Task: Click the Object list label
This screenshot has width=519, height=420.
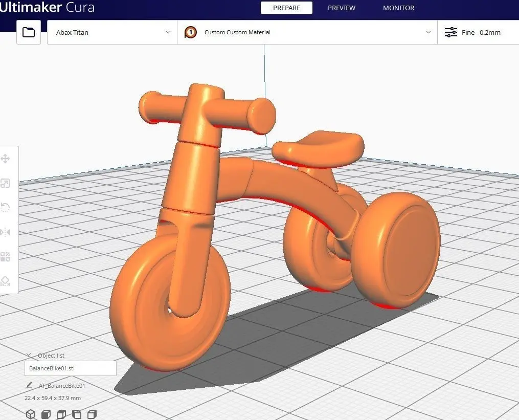Action: click(x=51, y=356)
